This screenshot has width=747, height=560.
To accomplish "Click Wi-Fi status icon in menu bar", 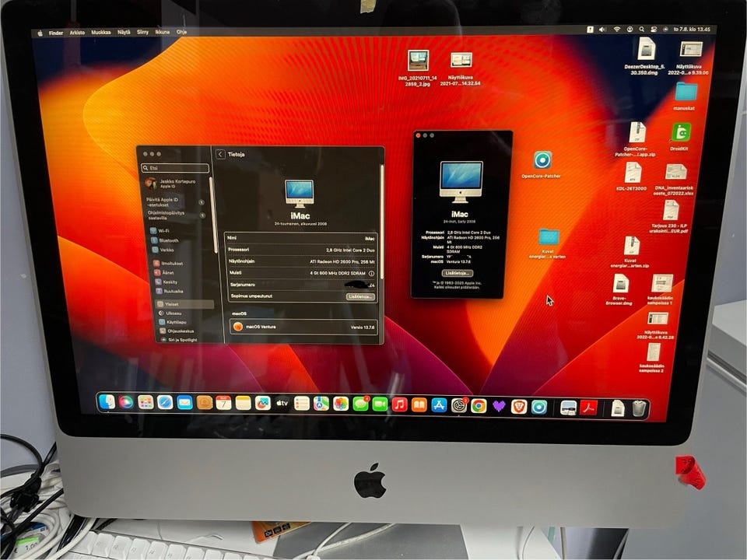I will [x=617, y=30].
